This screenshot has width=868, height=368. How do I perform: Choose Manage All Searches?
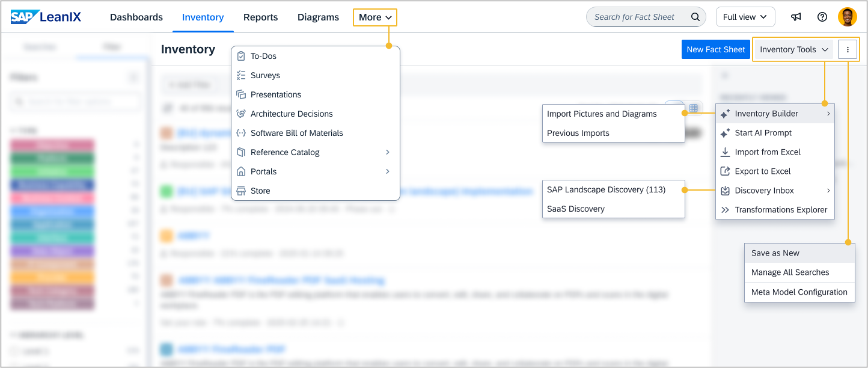click(799, 272)
